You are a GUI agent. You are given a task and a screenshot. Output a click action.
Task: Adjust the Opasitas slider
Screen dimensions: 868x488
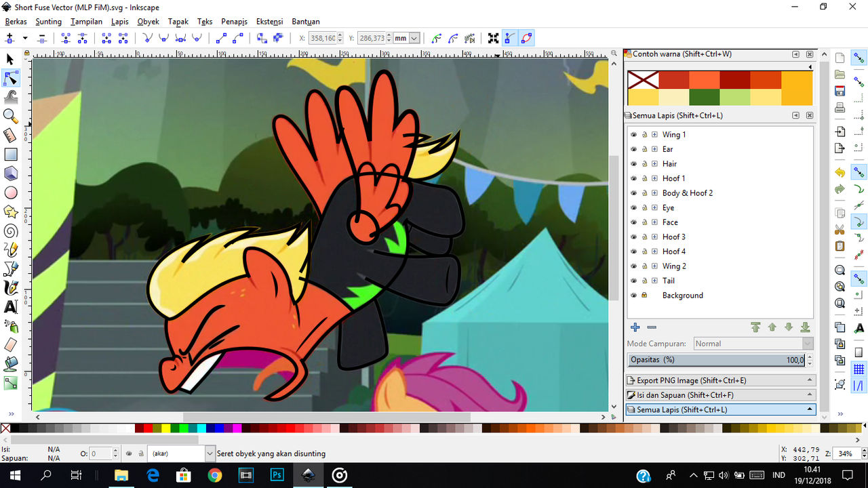[x=717, y=360]
